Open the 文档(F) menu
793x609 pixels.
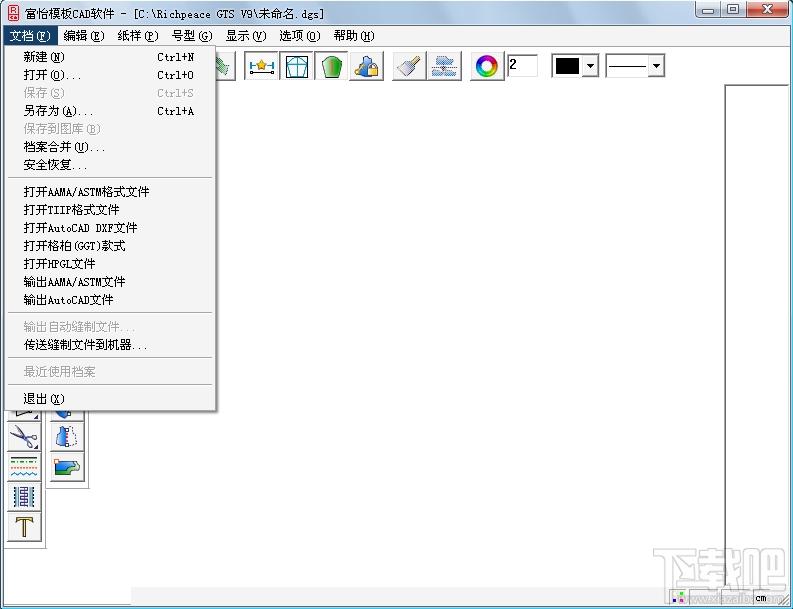point(30,36)
